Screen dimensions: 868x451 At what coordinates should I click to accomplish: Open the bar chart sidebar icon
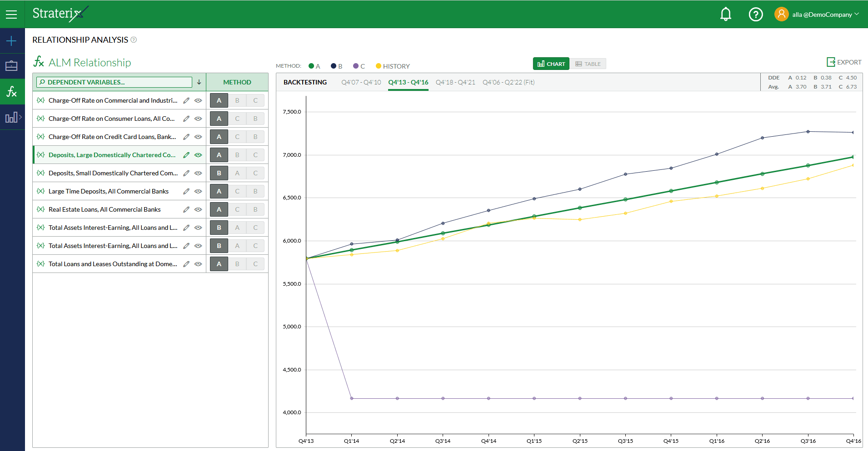tap(11, 118)
